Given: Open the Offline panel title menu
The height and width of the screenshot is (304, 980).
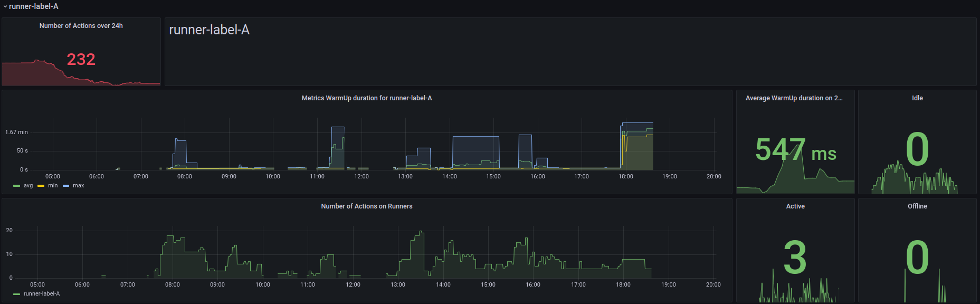Looking at the screenshot, I should (918, 206).
